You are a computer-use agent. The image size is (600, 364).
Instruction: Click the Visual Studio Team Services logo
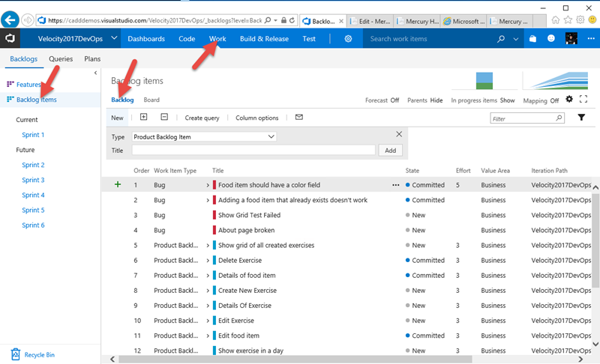[x=10, y=38]
